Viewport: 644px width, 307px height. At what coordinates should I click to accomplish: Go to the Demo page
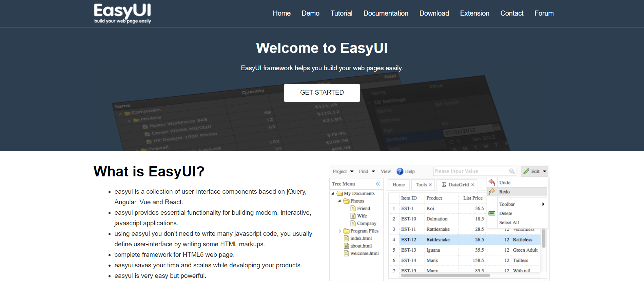coord(310,13)
